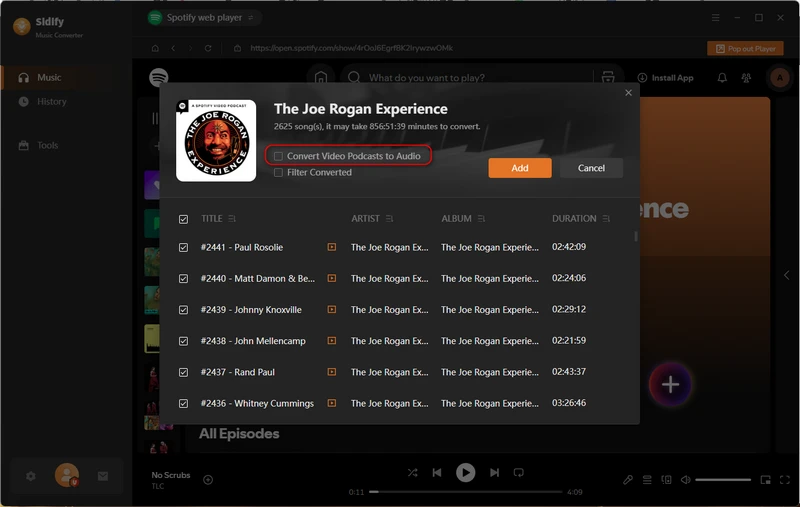Open the play queue icon
800x507 pixels.
point(647,479)
